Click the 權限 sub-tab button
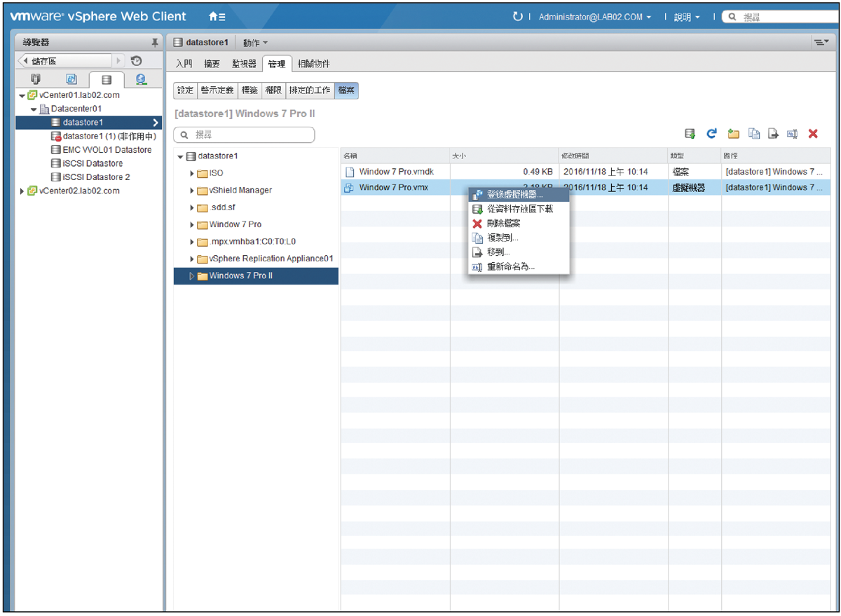 [x=273, y=90]
